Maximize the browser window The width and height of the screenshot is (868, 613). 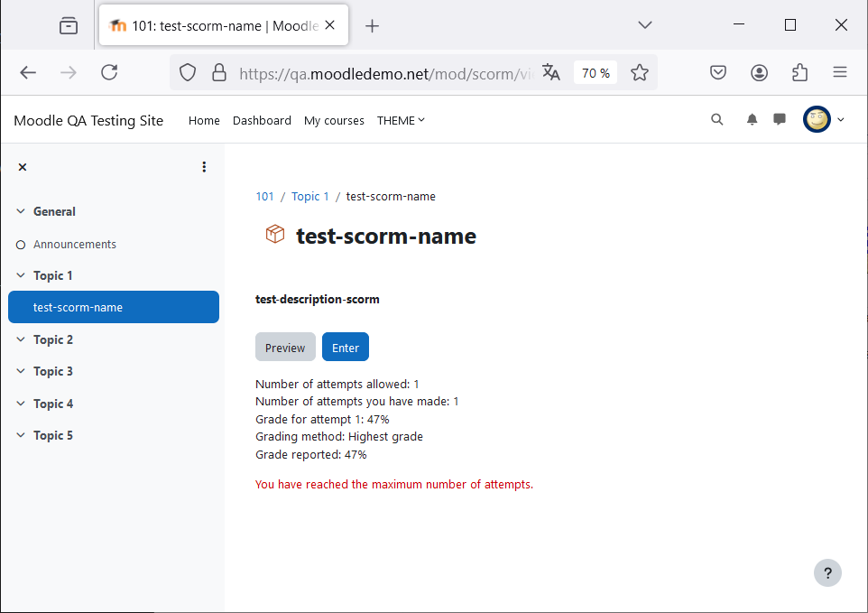[790, 25]
